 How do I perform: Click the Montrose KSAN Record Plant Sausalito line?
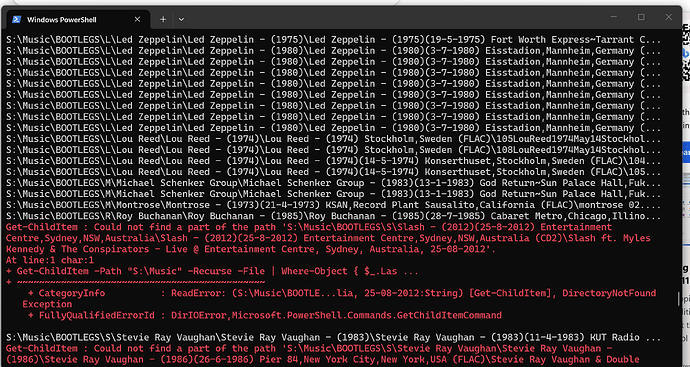click(333, 205)
